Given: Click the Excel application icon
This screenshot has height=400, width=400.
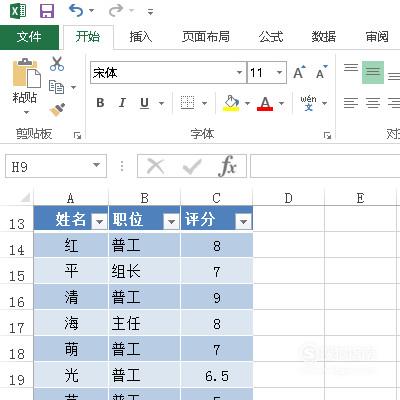Looking at the screenshot, I should pyautogui.click(x=18, y=11).
